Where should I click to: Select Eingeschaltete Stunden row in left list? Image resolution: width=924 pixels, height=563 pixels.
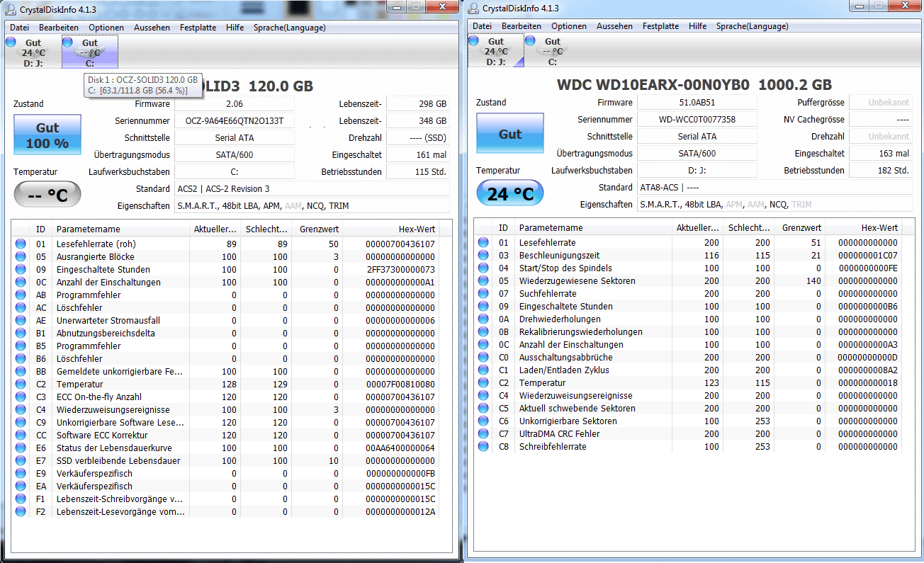[226, 270]
